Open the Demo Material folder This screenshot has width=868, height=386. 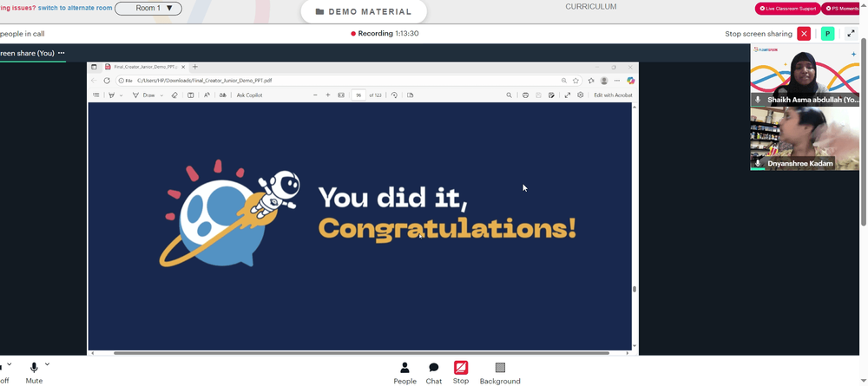[364, 11]
